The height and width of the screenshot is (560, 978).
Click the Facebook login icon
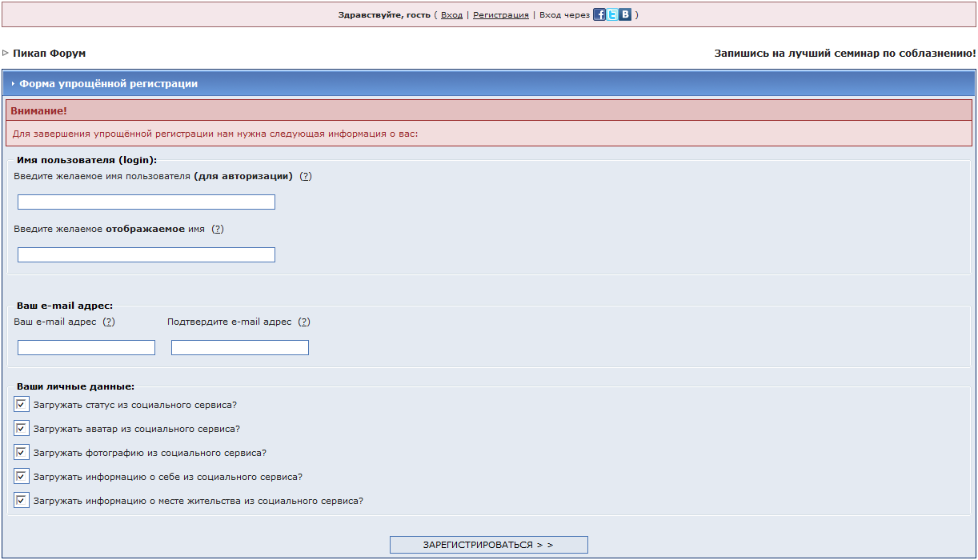pyautogui.click(x=599, y=14)
